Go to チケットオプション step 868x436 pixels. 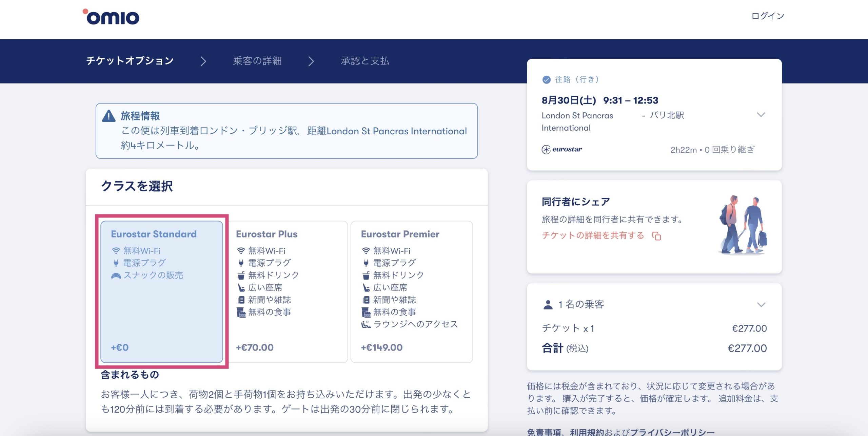[130, 61]
